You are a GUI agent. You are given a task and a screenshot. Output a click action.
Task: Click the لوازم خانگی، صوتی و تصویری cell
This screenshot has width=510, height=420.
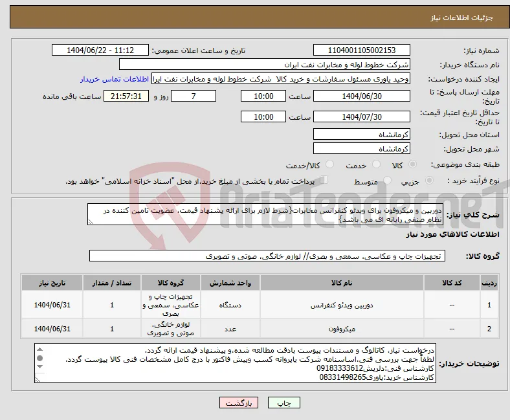pos(171,329)
